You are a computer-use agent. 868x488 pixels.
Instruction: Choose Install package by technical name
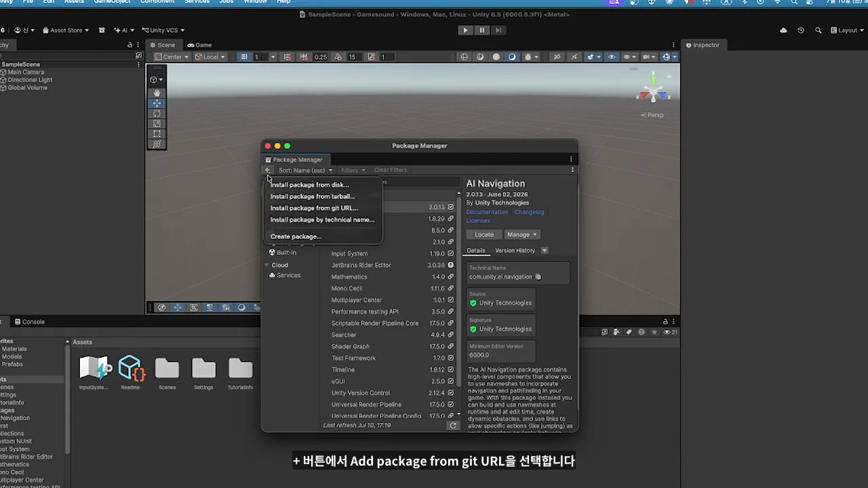322,220
